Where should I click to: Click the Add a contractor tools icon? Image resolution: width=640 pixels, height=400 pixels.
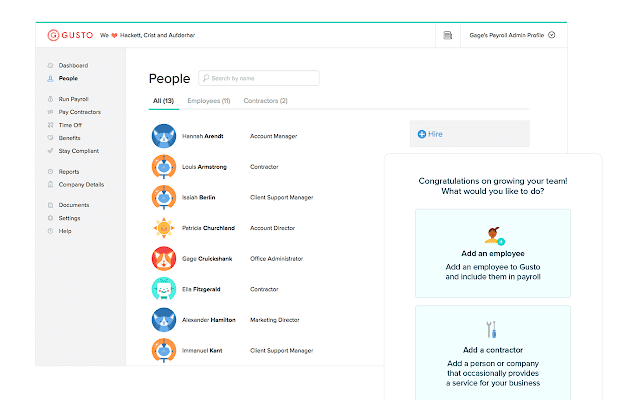pyautogui.click(x=492, y=330)
